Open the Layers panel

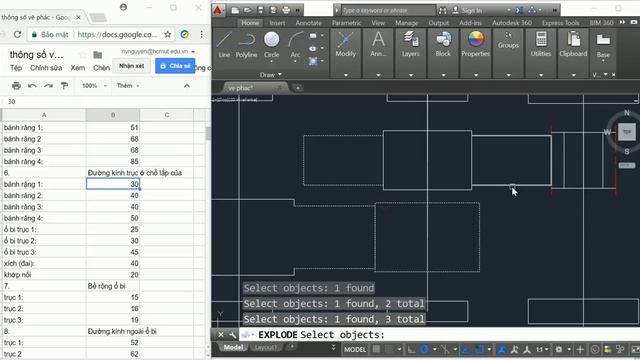tap(411, 45)
